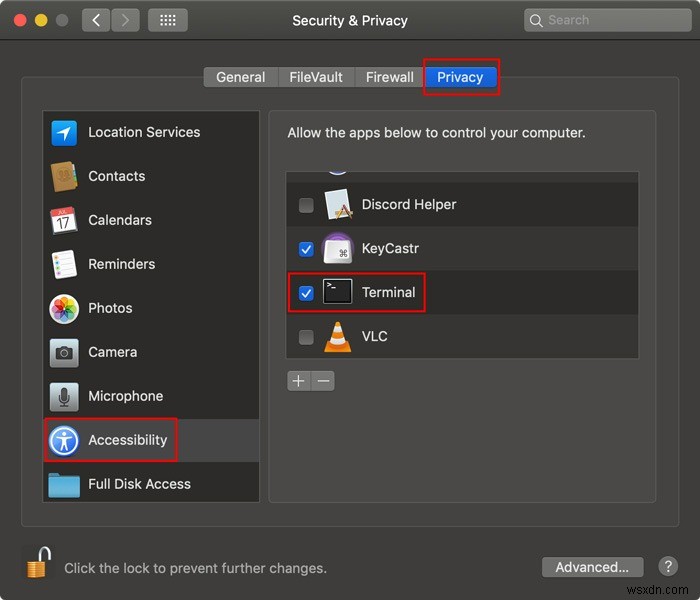Select the VLC app name

[375, 336]
